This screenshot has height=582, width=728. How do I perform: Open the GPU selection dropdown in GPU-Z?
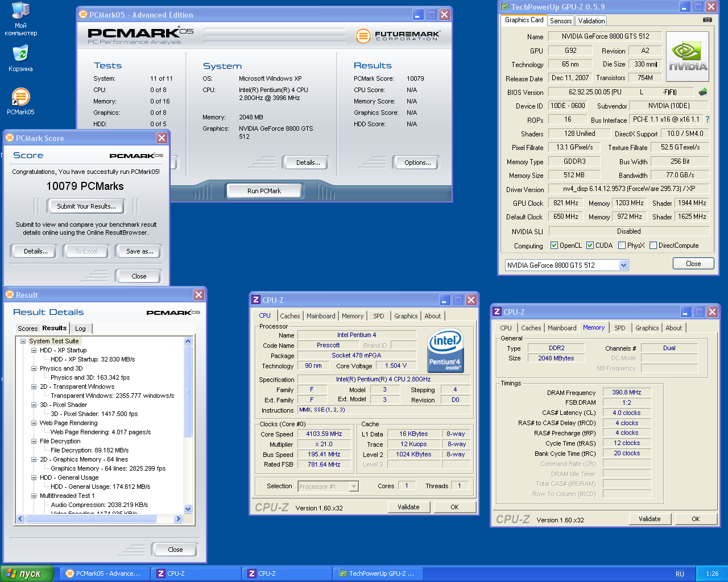[623, 265]
